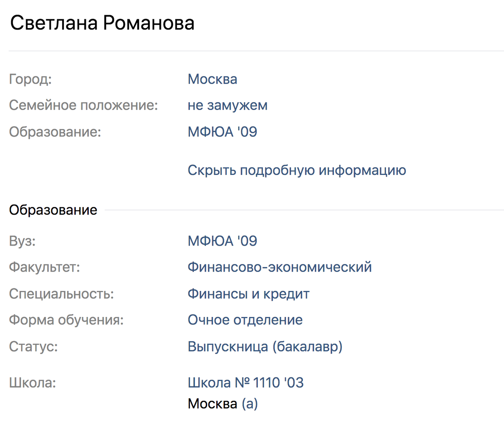The image size is (504, 433).
Task: Click the marital status не замужем
Action: tap(227, 106)
